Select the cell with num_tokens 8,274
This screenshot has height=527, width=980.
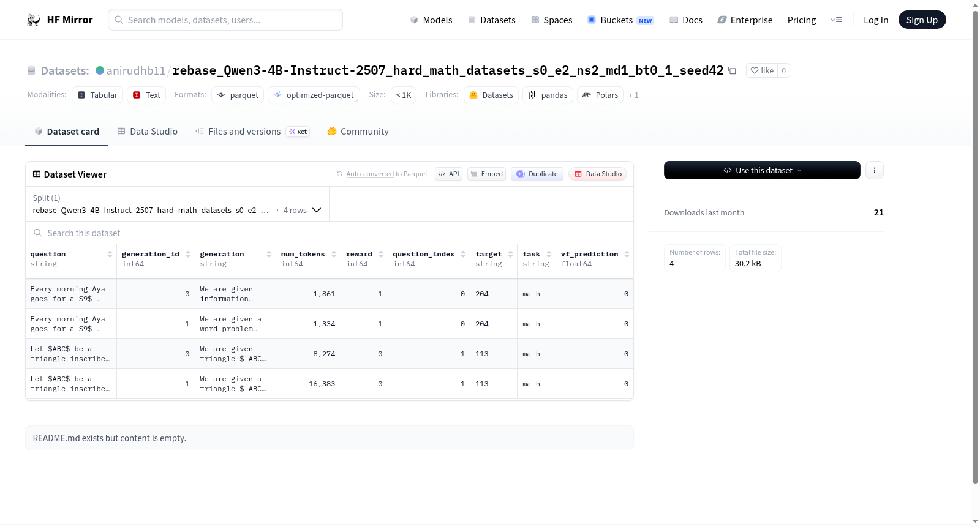(309, 354)
